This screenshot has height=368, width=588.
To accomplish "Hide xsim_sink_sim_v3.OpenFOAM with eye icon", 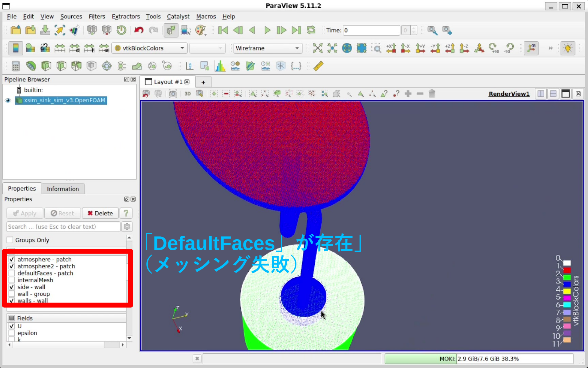I will tap(8, 100).
